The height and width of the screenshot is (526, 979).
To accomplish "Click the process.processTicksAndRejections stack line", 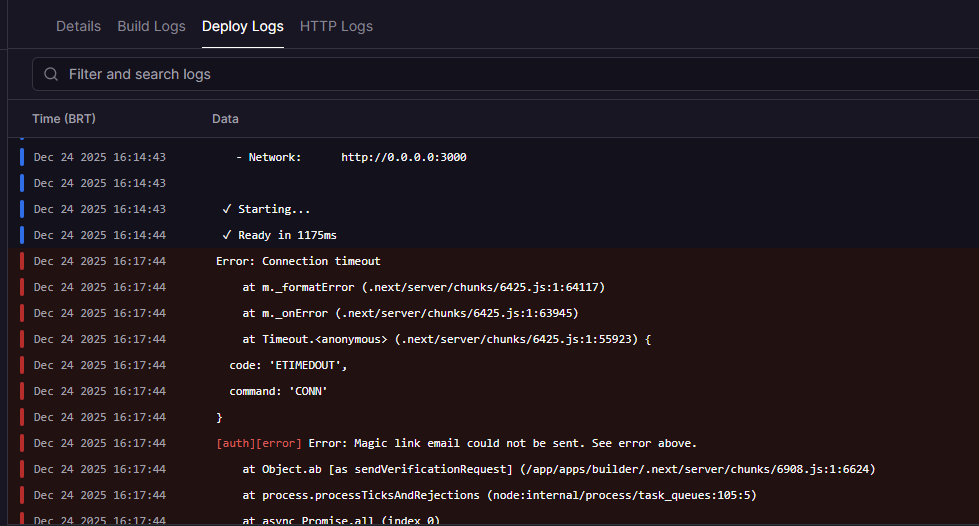I will (493, 495).
